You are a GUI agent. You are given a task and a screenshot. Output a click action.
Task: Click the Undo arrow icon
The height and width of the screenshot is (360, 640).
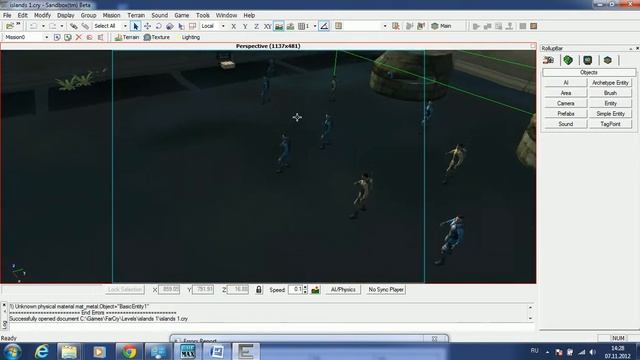pyautogui.click(x=33, y=26)
